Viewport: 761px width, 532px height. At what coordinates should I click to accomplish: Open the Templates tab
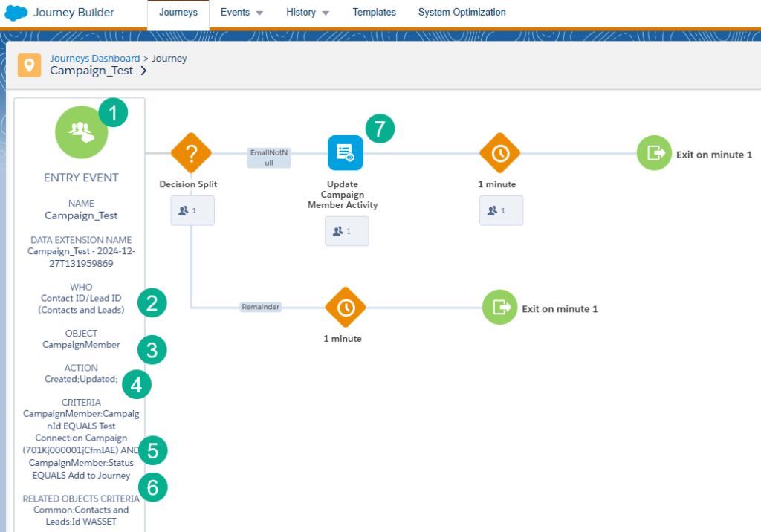(x=374, y=13)
